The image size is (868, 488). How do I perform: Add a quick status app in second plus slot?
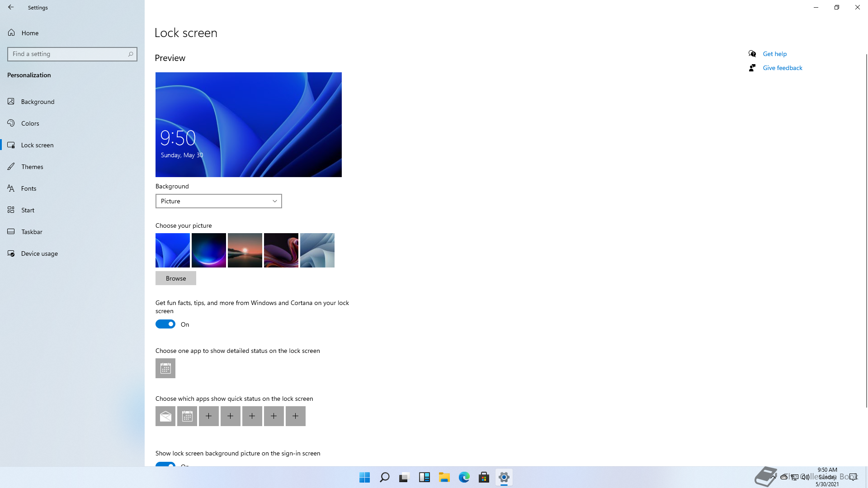(x=231, y=416)
